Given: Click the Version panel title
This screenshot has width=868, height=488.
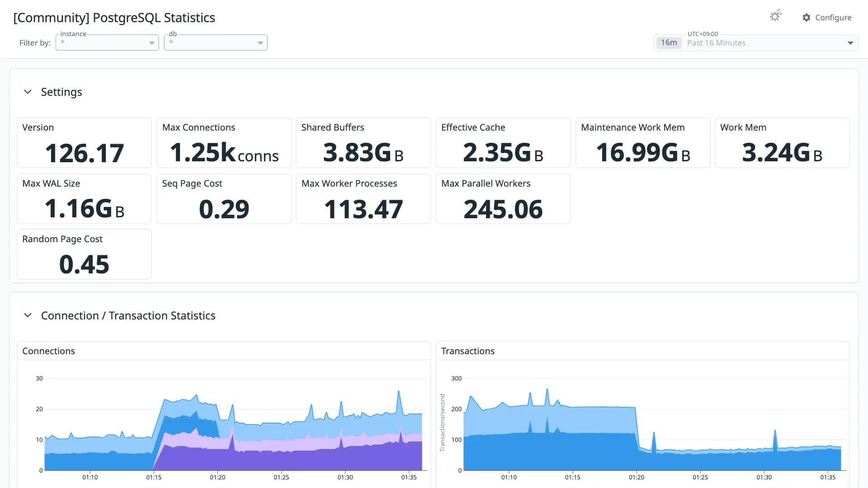Looking at the screenshot, I should pos(38,127).
